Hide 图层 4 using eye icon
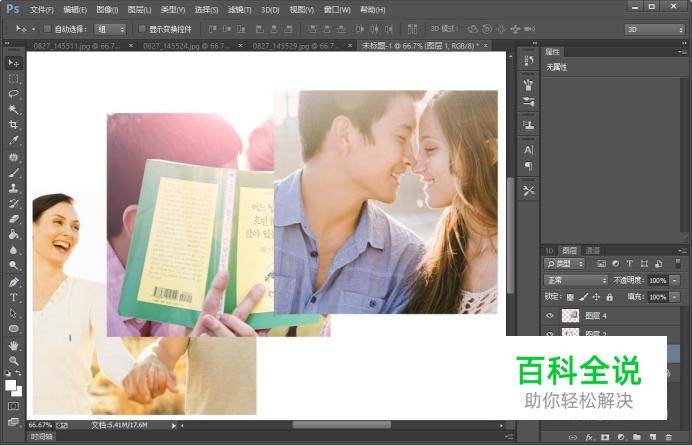This screenshot has width=692, height=445. coord(550,316)
